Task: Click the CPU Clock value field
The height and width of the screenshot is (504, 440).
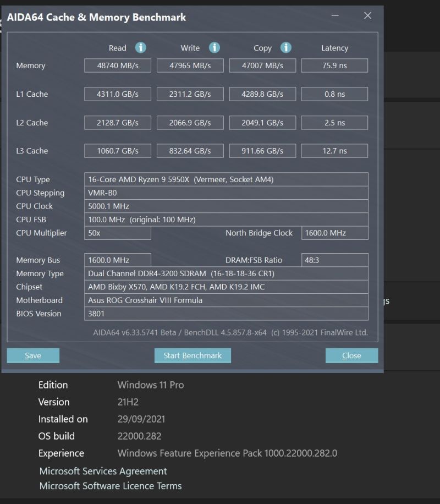Action: tap(227, 206)
